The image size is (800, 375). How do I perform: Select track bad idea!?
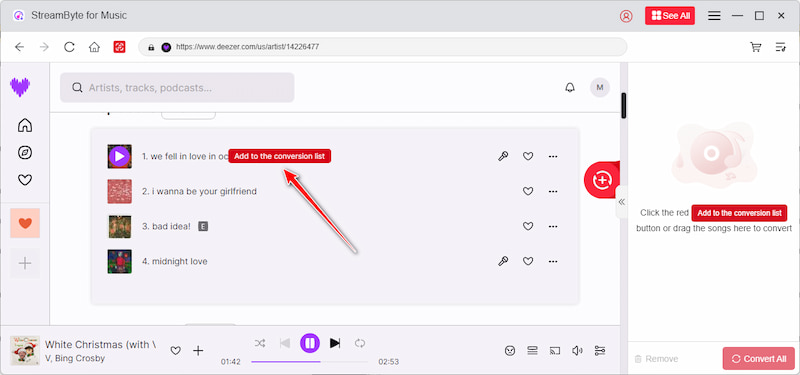pyautogui.click(x=166, y=226)
